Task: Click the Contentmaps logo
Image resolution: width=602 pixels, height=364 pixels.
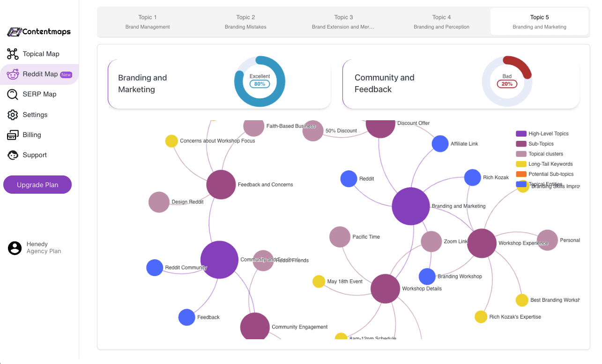Action: 39,32
